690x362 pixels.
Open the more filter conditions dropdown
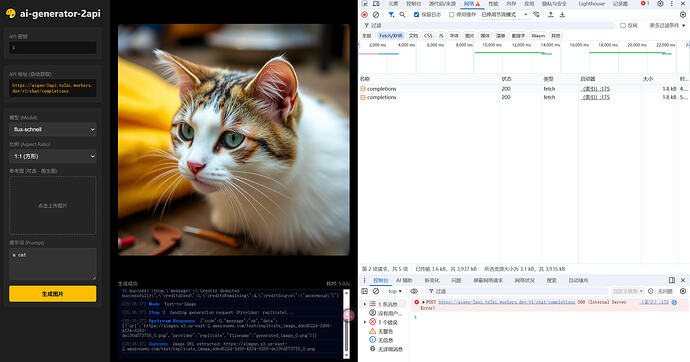[668, 26]
